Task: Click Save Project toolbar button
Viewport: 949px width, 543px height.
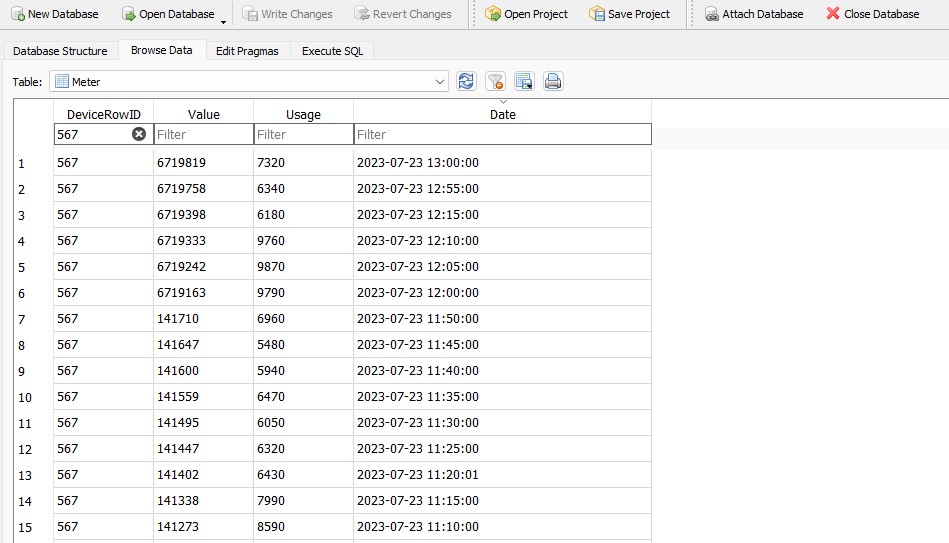Action: [629, 14]
